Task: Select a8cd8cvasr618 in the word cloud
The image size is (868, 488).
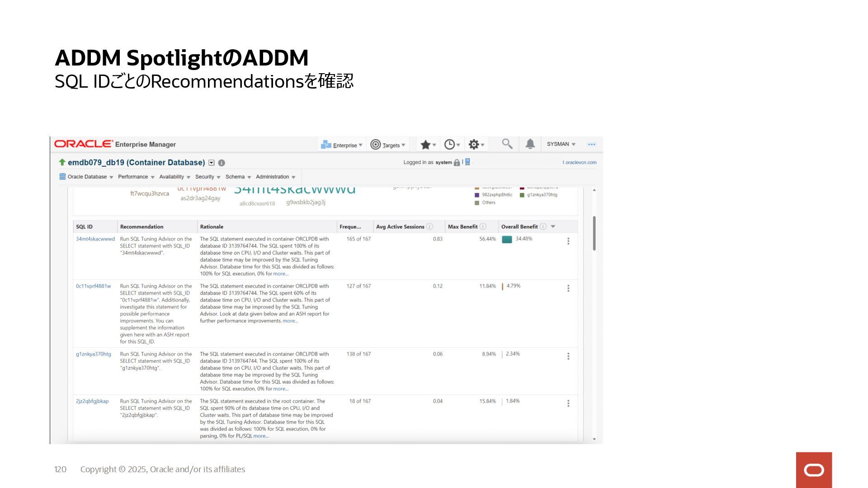Action: [x=257, y=204]
